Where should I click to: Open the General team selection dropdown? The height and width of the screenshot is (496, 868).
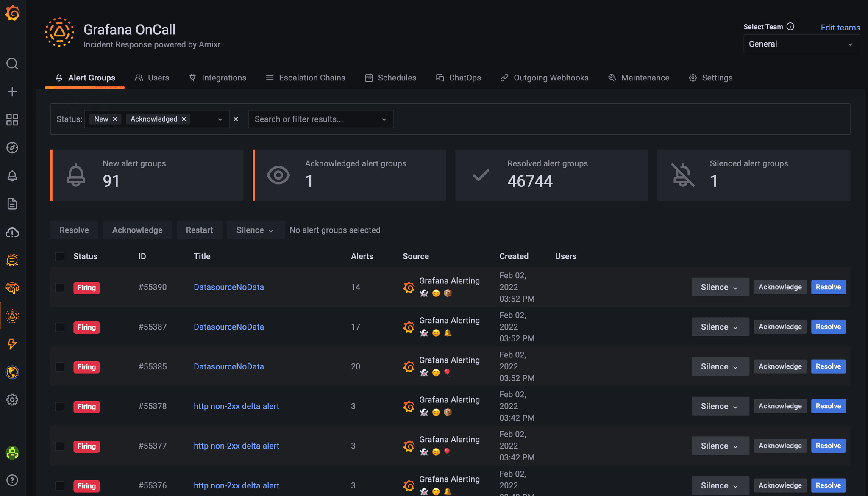[x=801, y=44]
